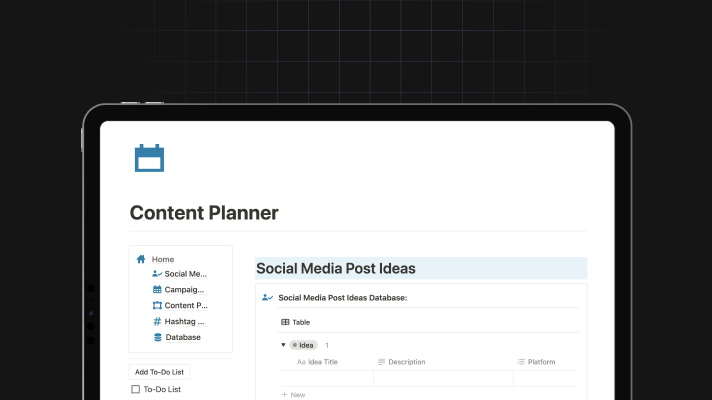
Task: Click the Campaig... calendar grid icon
Action: (x=157, y=289)
